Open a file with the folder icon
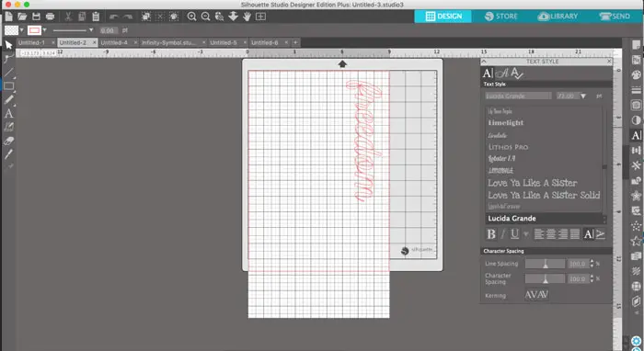The height and width of the screenshot is (351, 644). point(22,17)
